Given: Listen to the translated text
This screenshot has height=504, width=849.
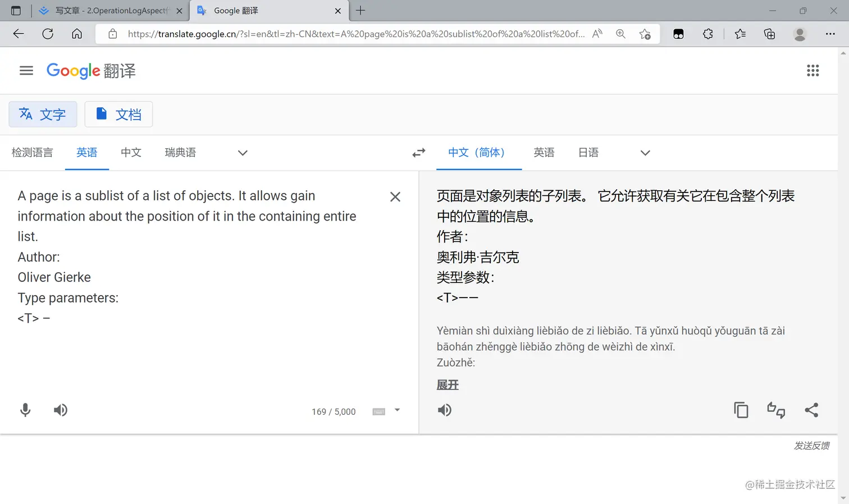Looking at the screenshot, I should coord(445,410).
